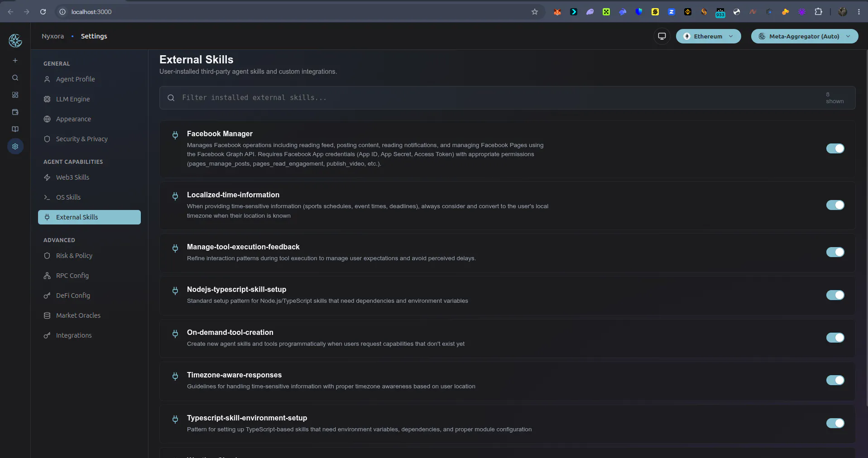This screenshot has height=458, width=868.
Task: Select the DeFi Config sidebar item
Action: click(x=89, y=296)
